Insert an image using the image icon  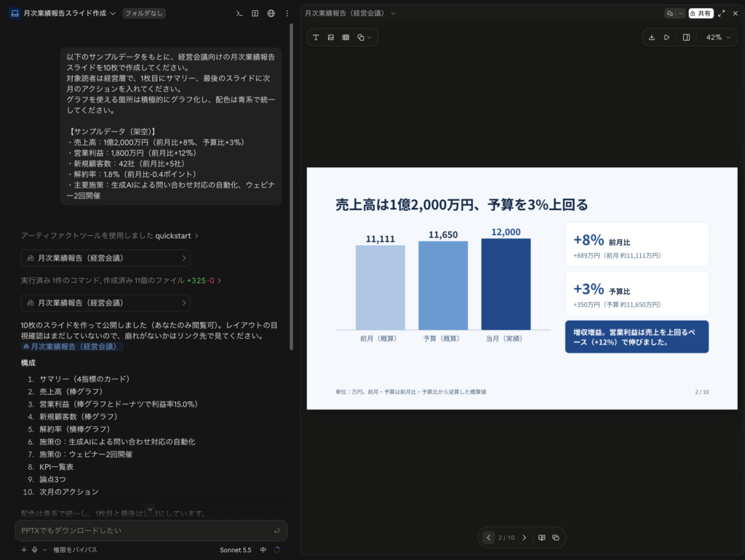tap(331, 37)
